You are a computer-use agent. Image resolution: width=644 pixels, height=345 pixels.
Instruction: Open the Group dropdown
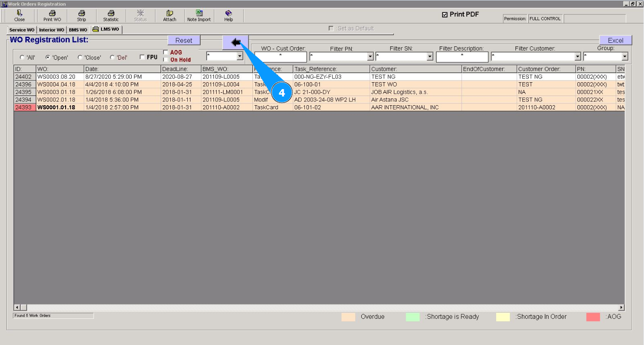pos(625,57)
